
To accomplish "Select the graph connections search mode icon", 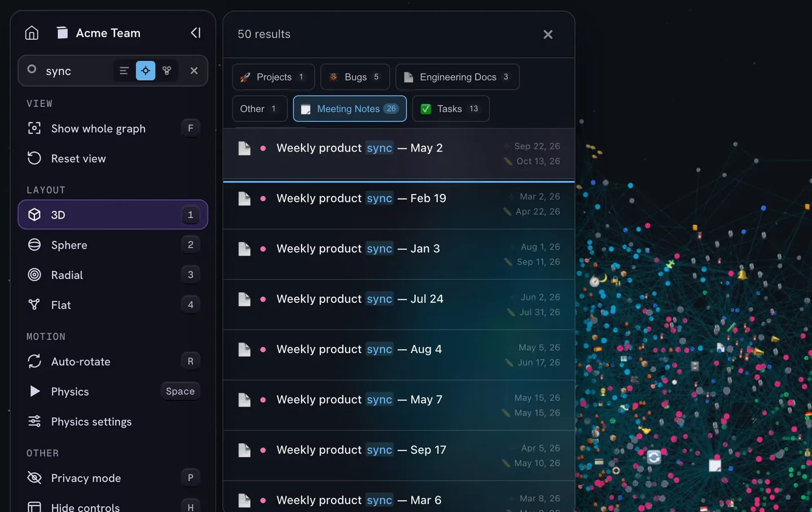I will click(x=167, y=70).
